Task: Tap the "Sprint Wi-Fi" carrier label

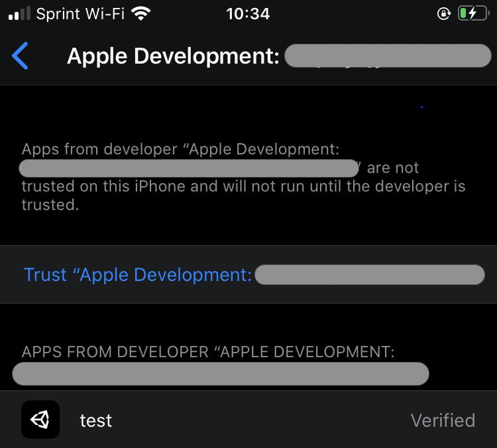Action: [80, 14]
